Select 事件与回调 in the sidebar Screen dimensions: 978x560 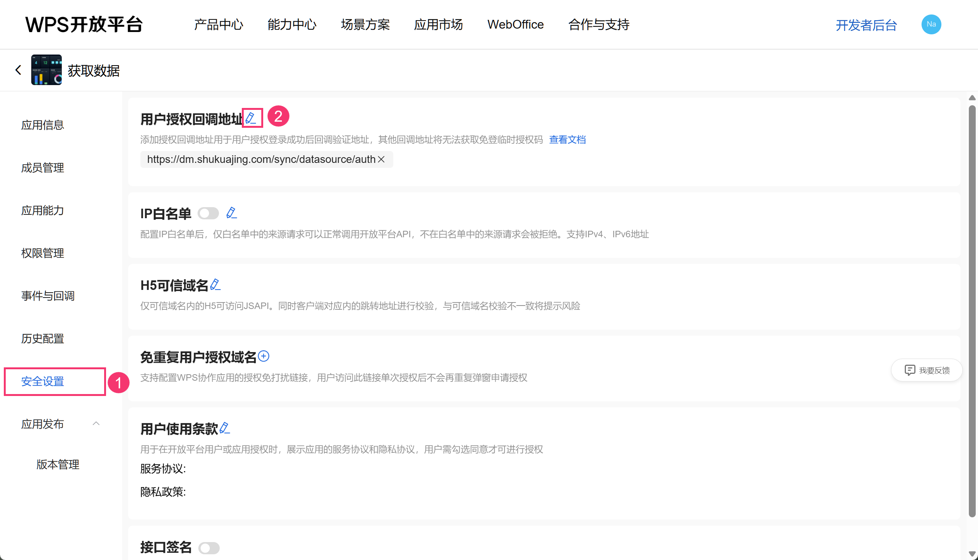pos(48,295)
